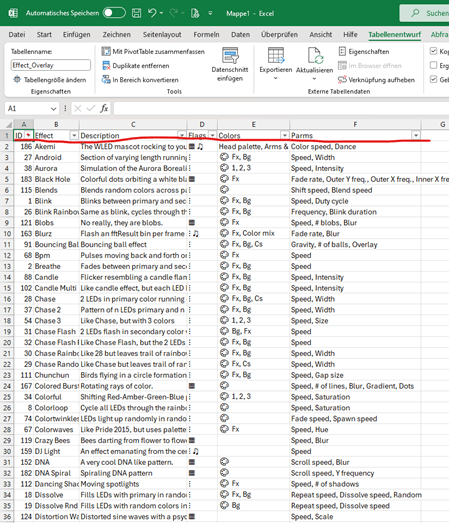
Task: Click Datenschnitt einfügen icon
Action: [x=230, y=55]
